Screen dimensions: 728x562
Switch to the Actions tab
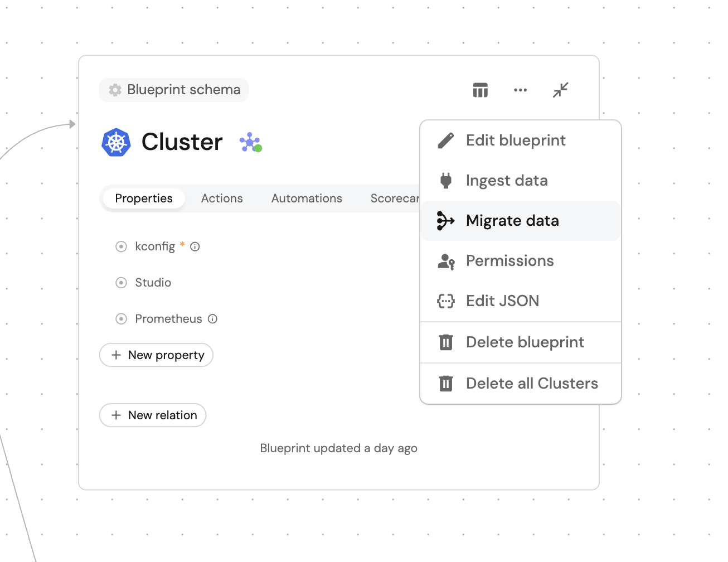tap(222, 198)
